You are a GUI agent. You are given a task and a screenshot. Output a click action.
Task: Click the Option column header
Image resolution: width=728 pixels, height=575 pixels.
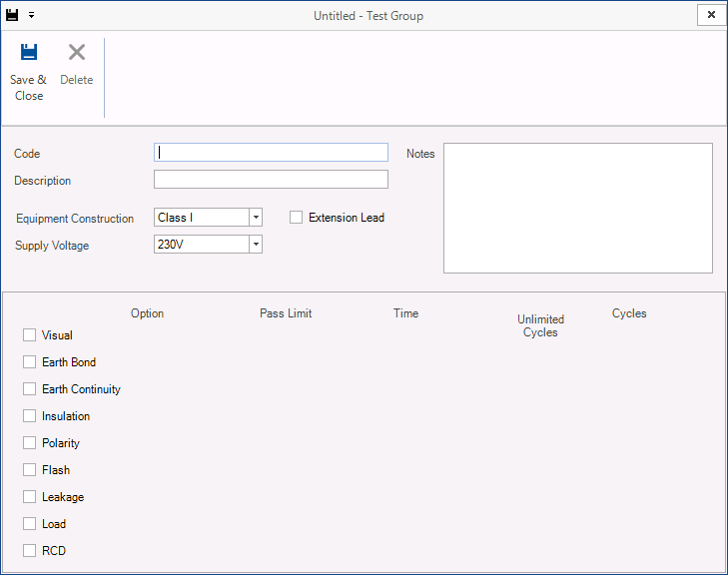click(x=147, y=313)
